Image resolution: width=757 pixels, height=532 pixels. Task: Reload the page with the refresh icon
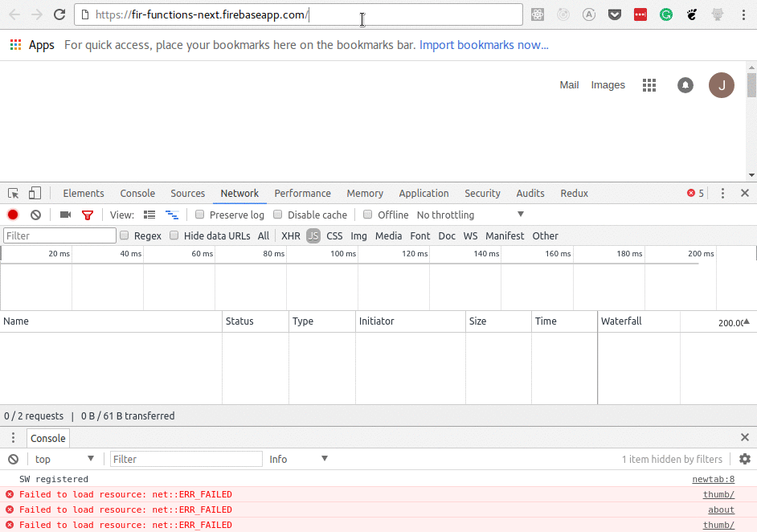(x=59, y=14)
